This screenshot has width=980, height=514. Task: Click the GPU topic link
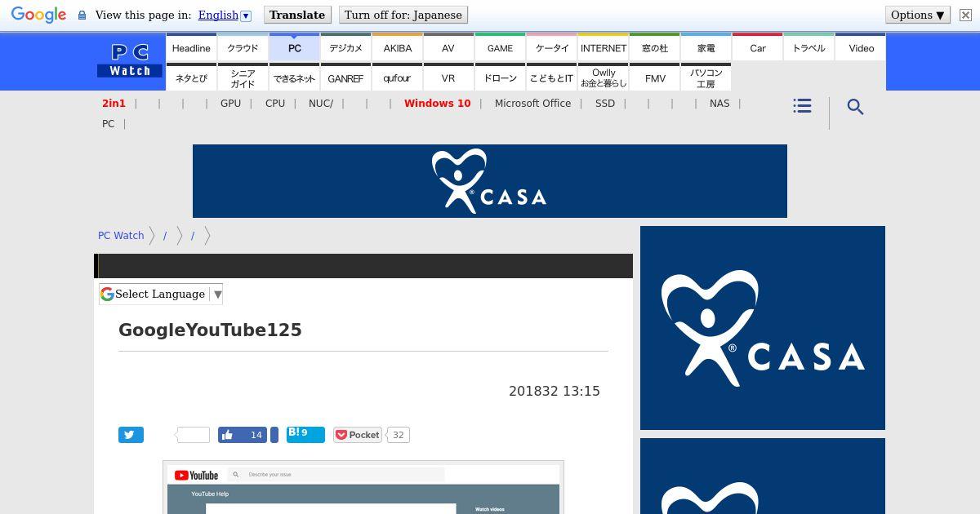[230, 103]
